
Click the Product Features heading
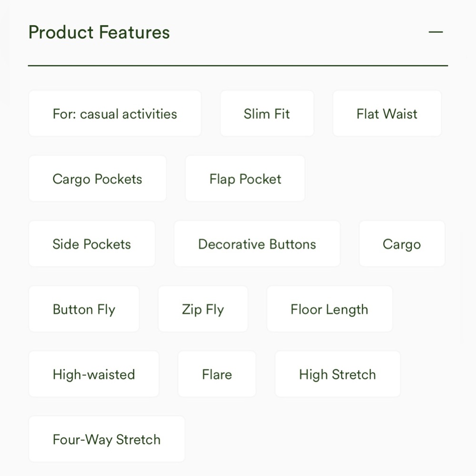(x=99, y=32)
